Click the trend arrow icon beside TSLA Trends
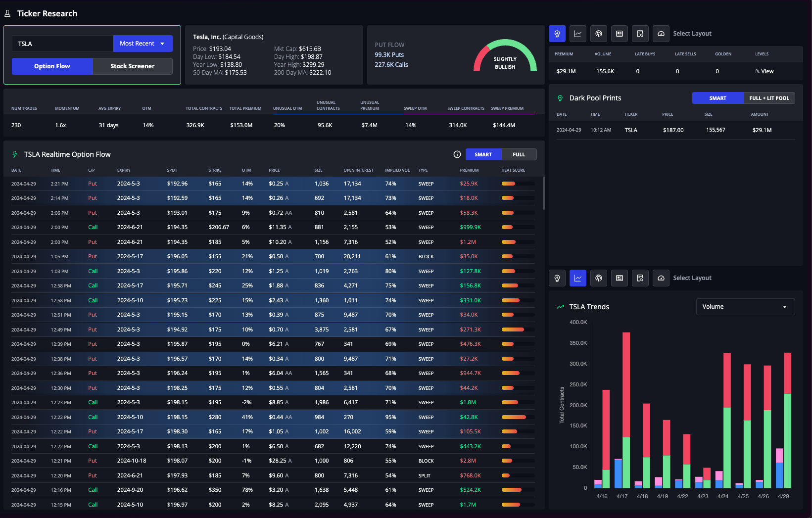This screenshot has width=812, height=518. pos(560,307)
